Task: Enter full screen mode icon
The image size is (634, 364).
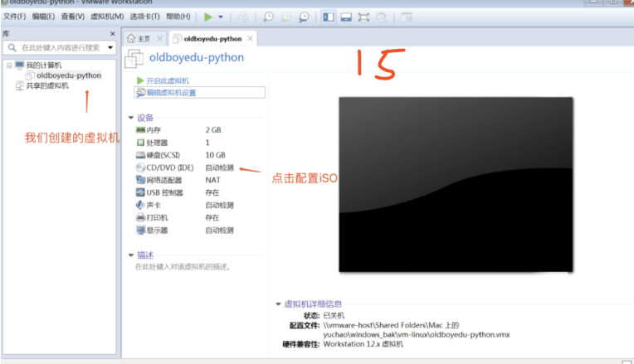Action: [364, 17]
